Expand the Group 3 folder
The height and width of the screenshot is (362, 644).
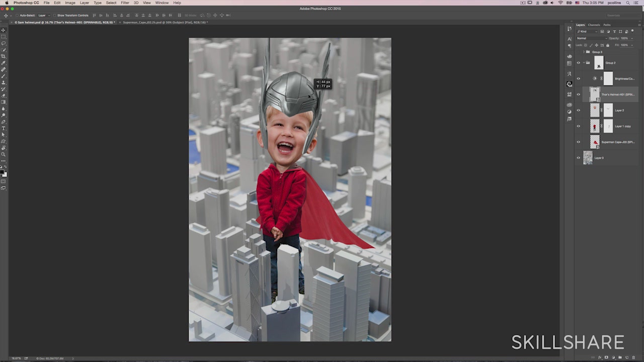pos(584,52)
